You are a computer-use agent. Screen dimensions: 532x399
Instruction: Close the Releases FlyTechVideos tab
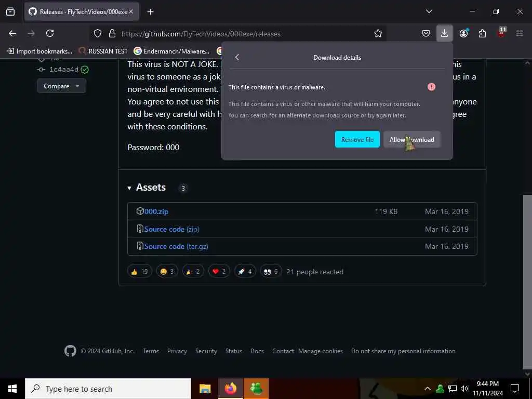131,12
